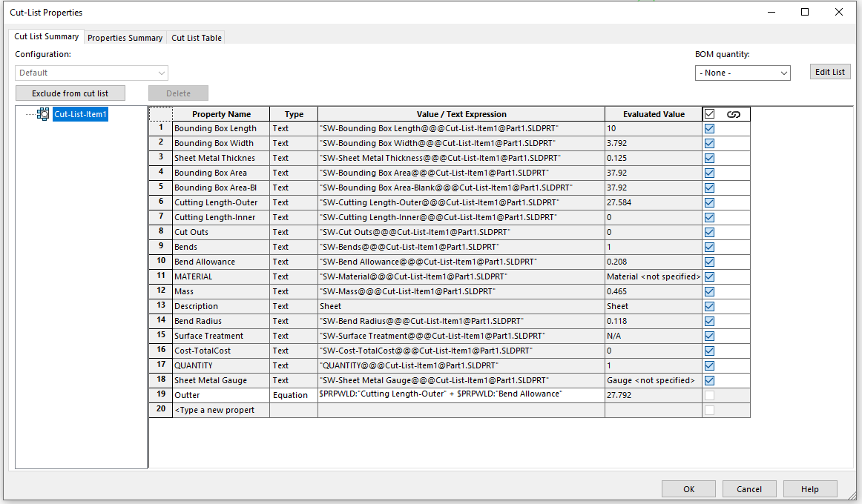Click the Property Name column header

[x=221, y=114]
